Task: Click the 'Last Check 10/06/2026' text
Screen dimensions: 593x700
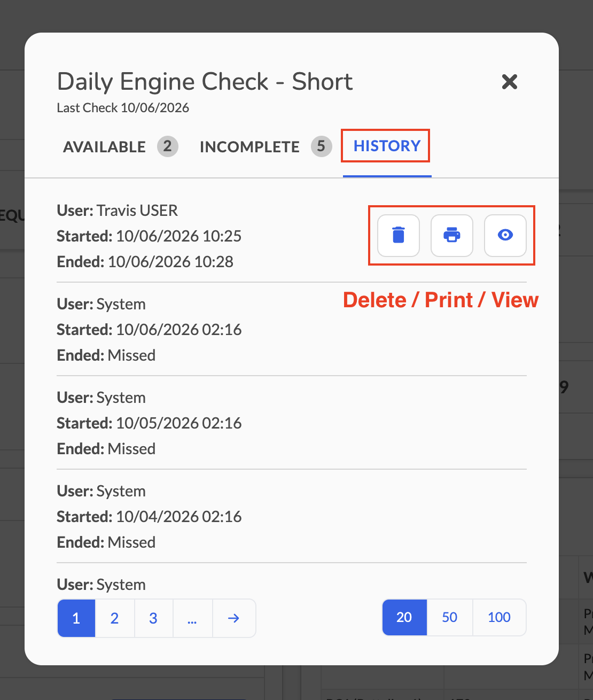Action: click(123, 108)
